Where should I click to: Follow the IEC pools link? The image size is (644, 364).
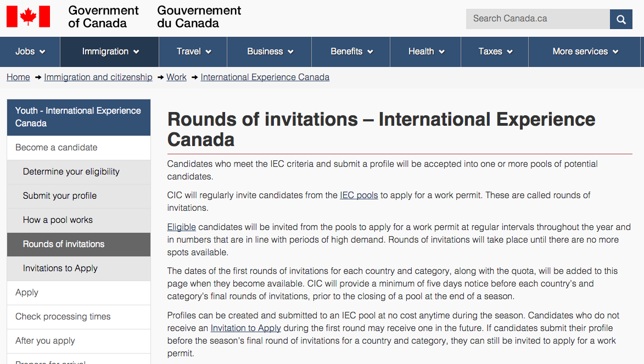[359, 195]
